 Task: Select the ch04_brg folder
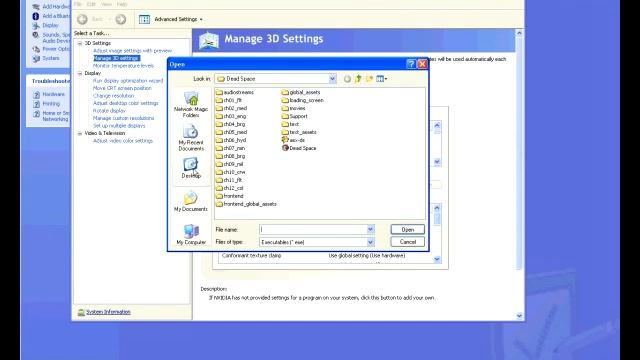[231, 124]
